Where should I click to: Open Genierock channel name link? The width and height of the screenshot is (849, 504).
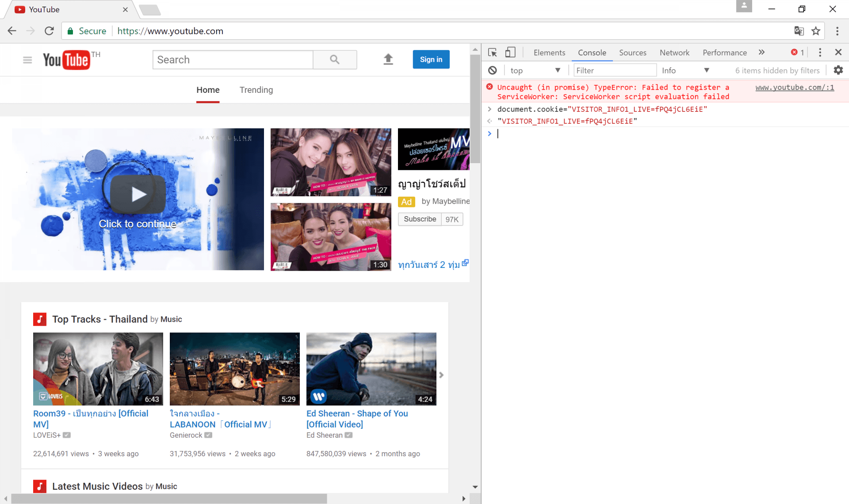(186, 435)
